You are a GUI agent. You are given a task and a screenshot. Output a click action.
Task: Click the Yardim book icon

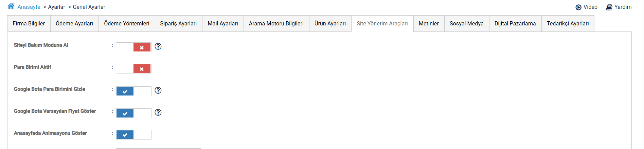click(x=609, y=7)
